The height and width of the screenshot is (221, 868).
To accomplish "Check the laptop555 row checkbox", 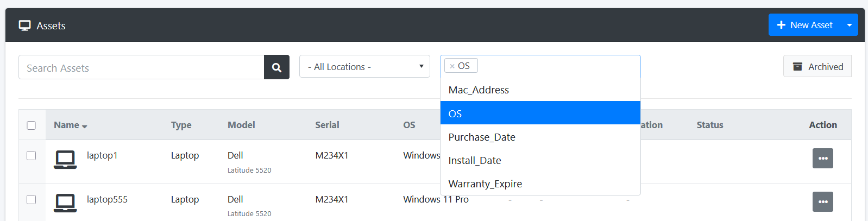I will coord(32,200).
